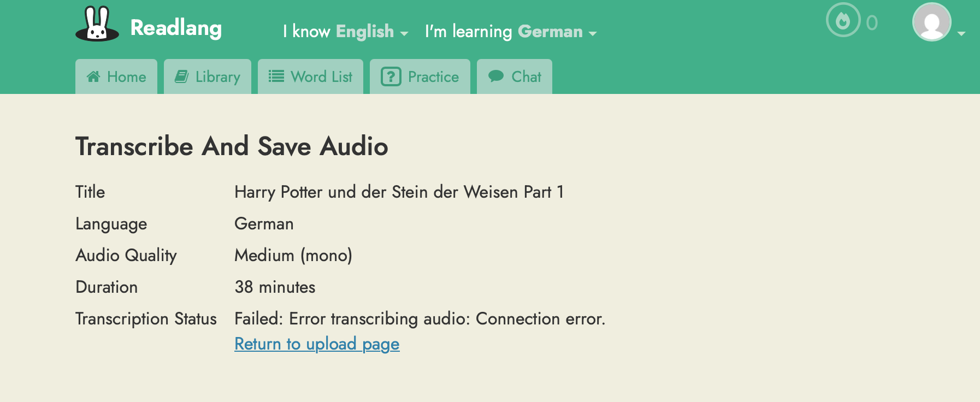Click the 'Title' field label
980x402 pixels.
pyautogui.click(x=90, y=192)
